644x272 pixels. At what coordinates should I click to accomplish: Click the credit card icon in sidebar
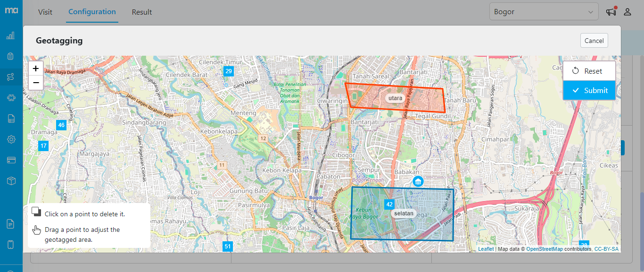point(11,160)
